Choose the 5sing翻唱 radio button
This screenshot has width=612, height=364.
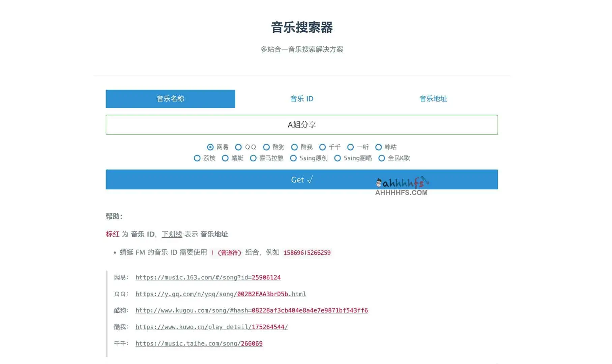[338, 158]
